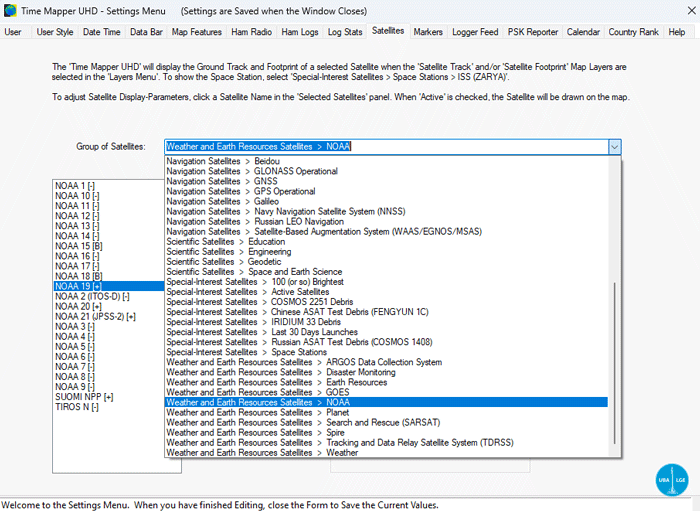
Task: Choose Scientific Satellites > Space and Earth Science
Action: [386, 272]
